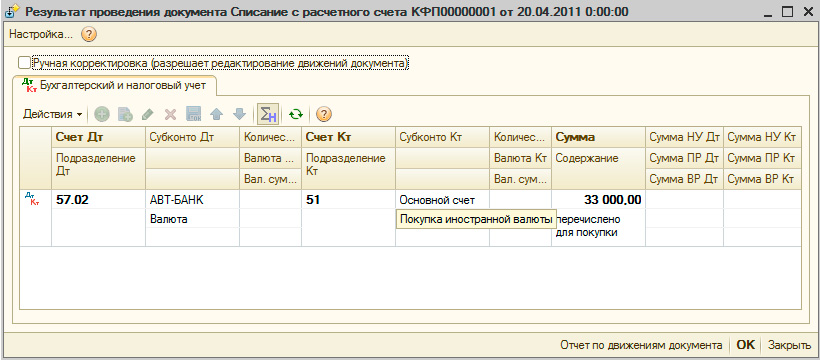Click the OK button
Image resolution: width=820 pixels, height=360 pixels.
coord(746,345)
